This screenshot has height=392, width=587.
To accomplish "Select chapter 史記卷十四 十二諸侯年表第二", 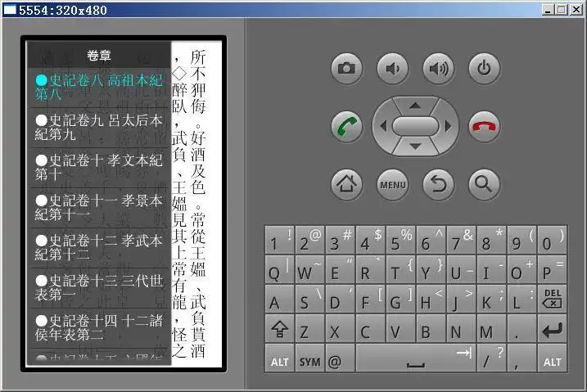I will click(99, 327).
